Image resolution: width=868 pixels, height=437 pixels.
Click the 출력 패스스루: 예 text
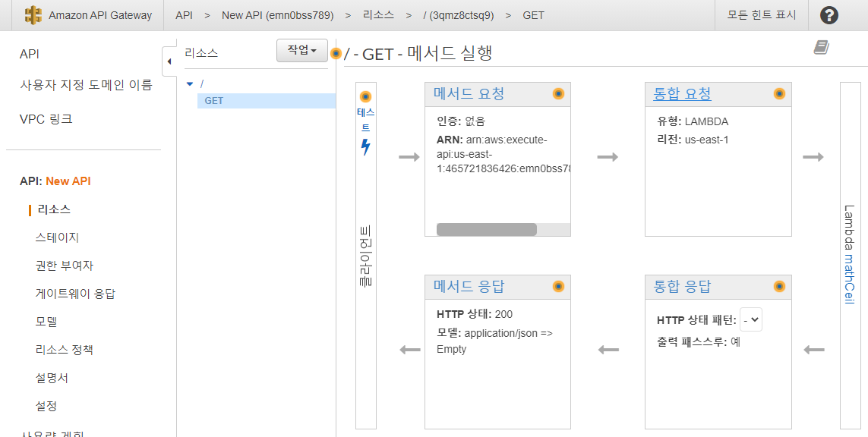(699, 342)
